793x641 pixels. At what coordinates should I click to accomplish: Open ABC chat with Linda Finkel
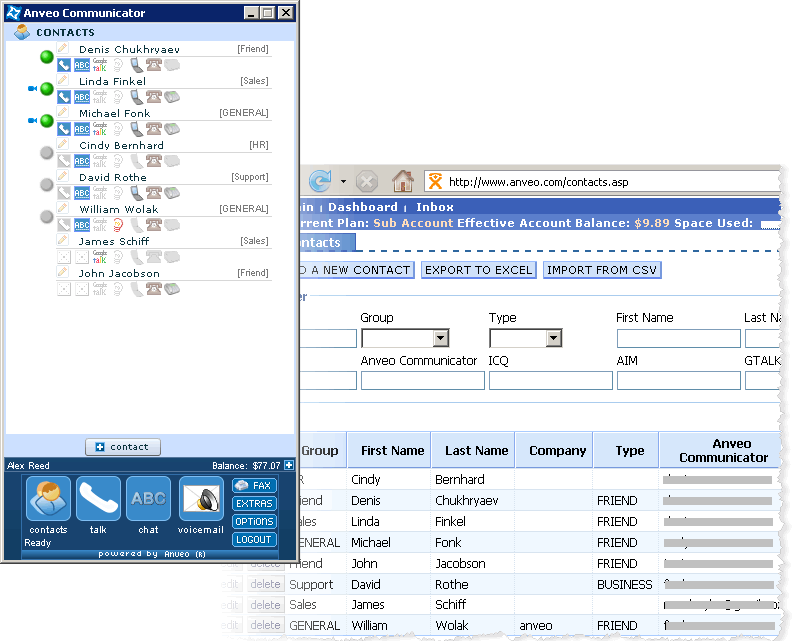coord(82,97)
